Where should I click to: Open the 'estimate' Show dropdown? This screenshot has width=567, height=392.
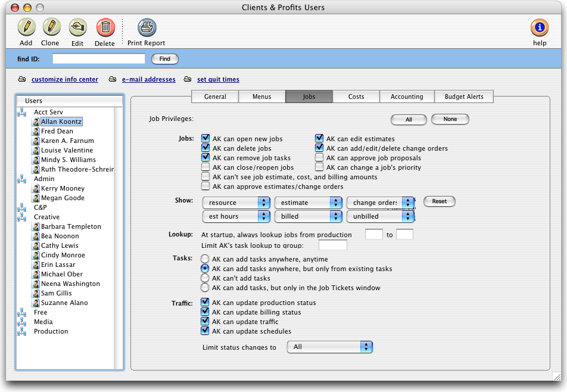(308, 203)
